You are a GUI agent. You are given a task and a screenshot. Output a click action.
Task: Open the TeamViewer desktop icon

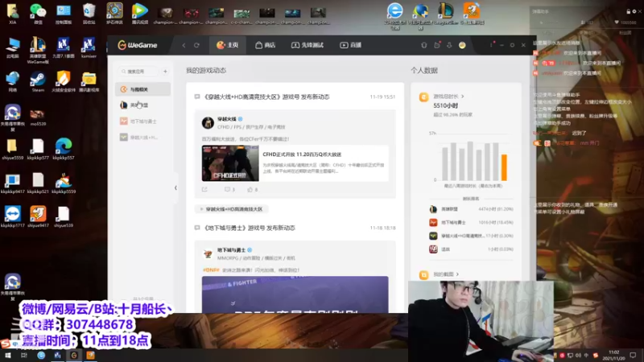[12, 216]
